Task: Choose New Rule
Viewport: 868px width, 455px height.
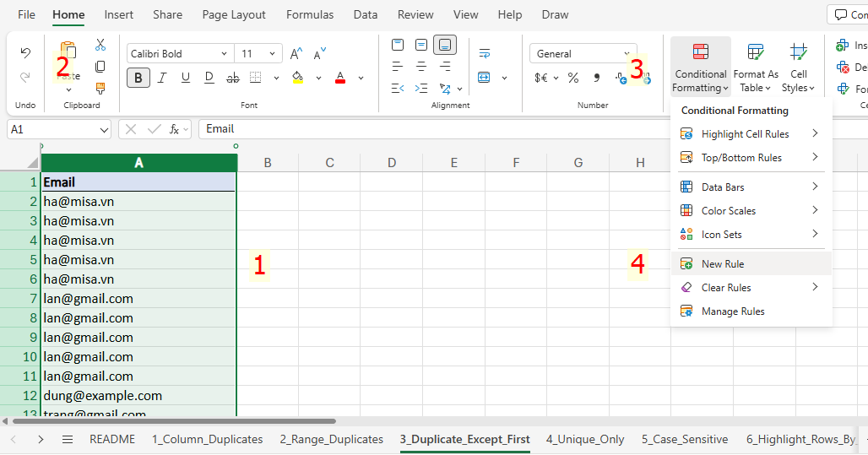Action: (751, 264)
